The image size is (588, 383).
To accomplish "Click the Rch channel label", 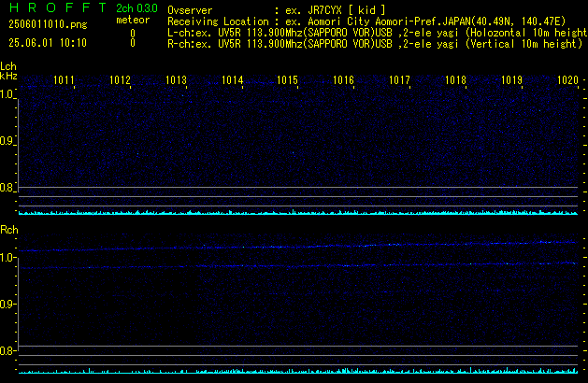I will point(9,230).
